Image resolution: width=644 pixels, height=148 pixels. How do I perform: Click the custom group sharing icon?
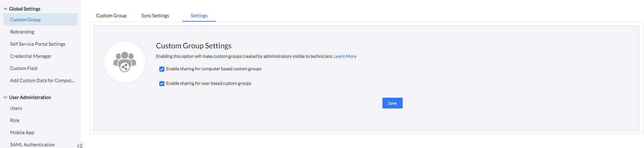125,62
